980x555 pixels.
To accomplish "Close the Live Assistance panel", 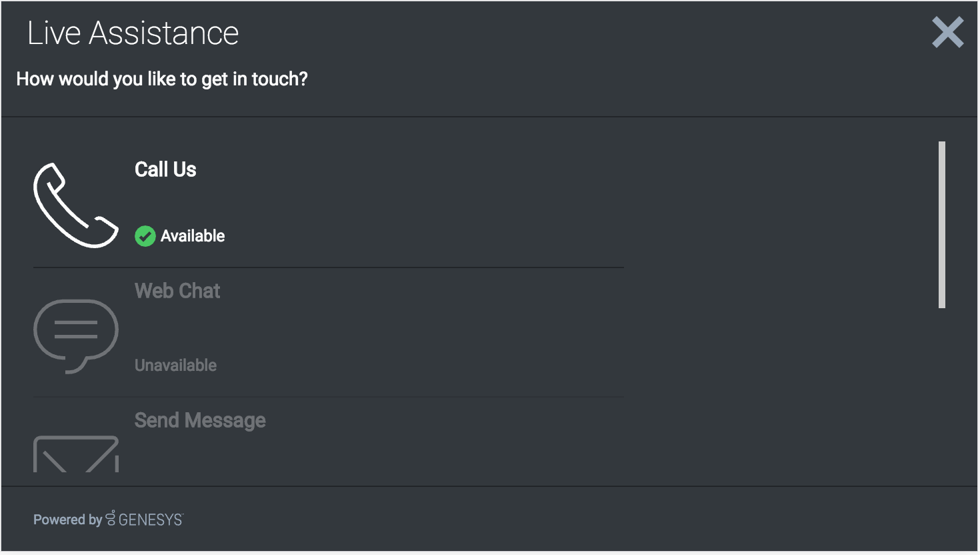I will [x=947, y=33].
